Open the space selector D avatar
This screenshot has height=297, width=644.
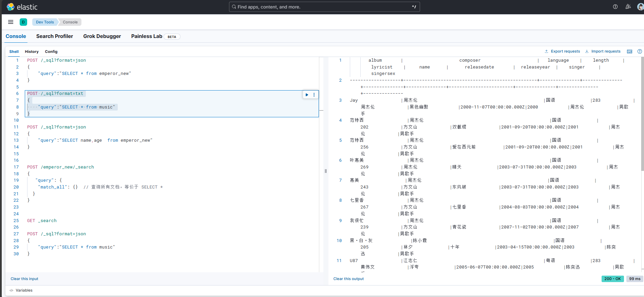click(23, 22)
